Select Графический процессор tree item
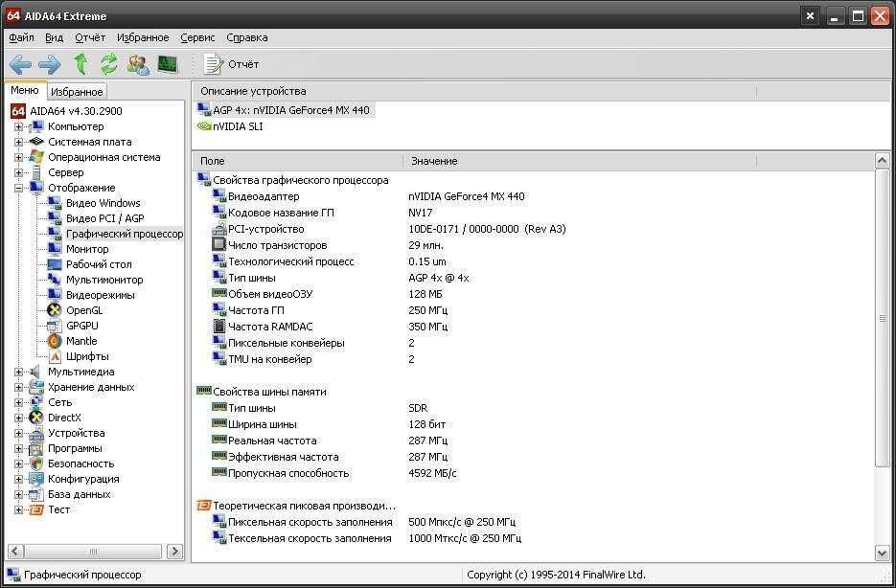Image resolution: width=896 pixels, height=588 pixels. (x=124, y=234)
